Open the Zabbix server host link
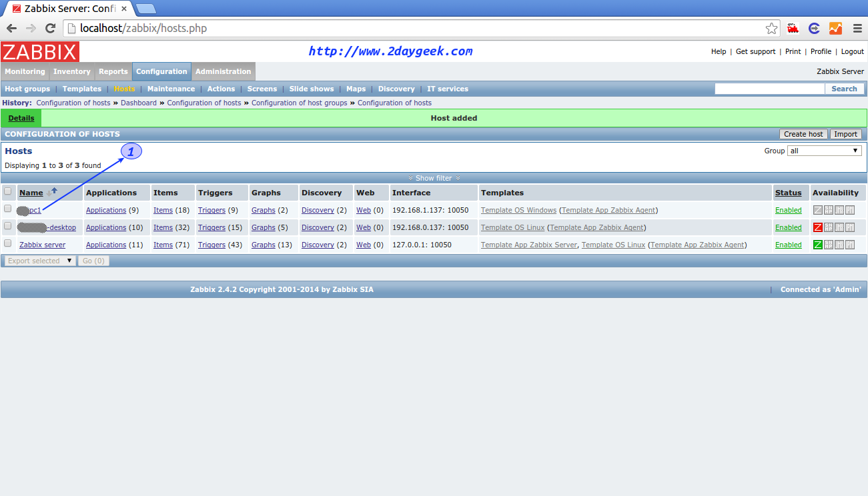Screen dimensions: 868x496 42,245
